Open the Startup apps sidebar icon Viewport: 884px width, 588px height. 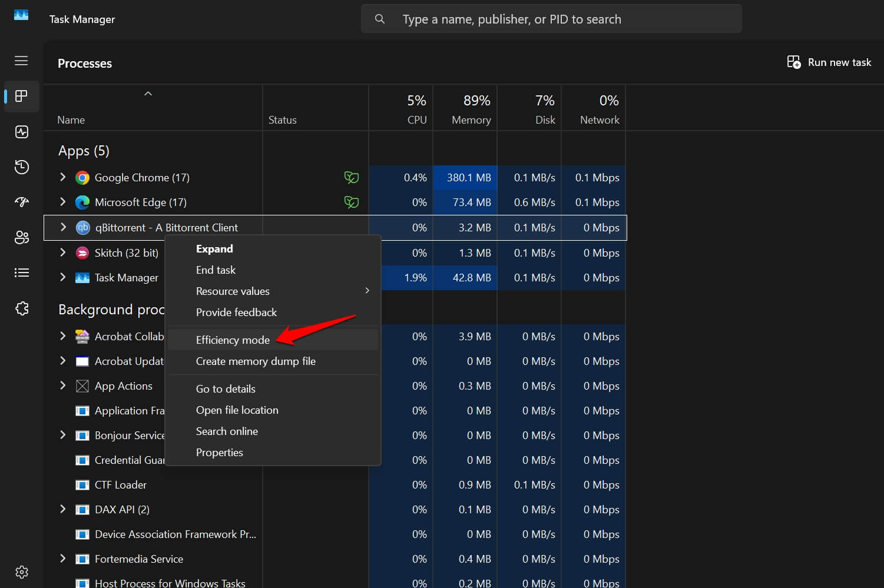click(22, 202)
